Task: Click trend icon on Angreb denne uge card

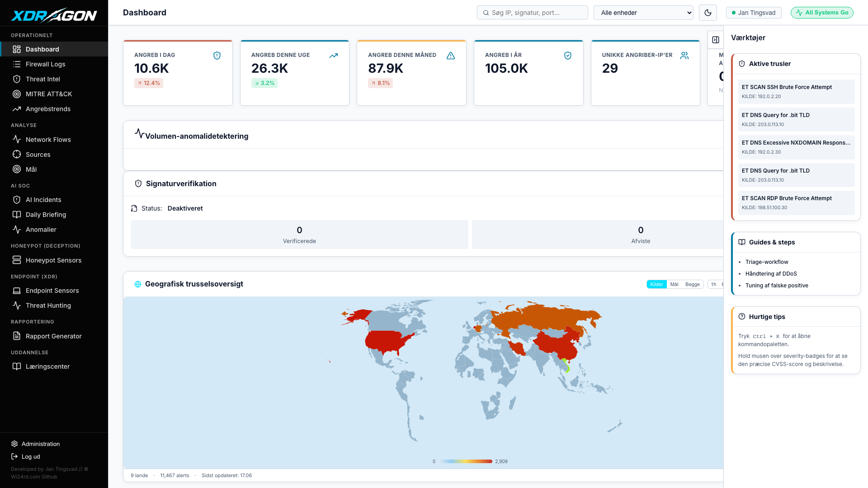Action: click(x=334, y=56)
